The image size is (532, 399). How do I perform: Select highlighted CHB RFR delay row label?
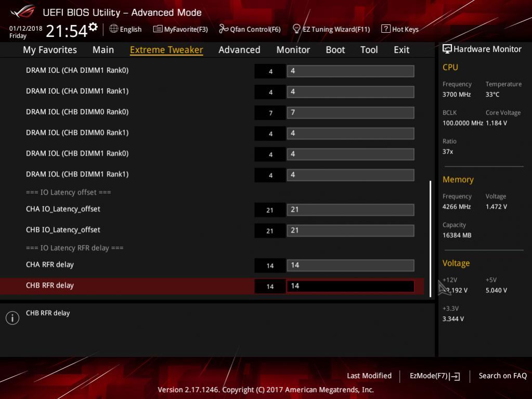tap(50, 286)
